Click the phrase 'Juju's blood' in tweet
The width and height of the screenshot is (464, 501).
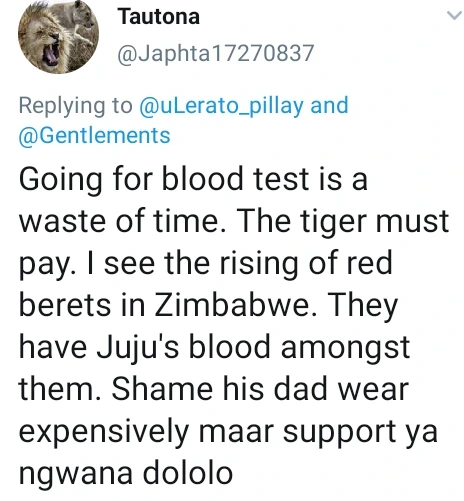tap(183, 347)
